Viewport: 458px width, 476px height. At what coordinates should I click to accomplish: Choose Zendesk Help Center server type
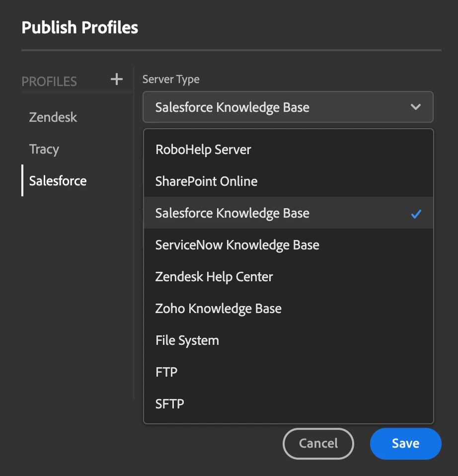click(214, 277)
